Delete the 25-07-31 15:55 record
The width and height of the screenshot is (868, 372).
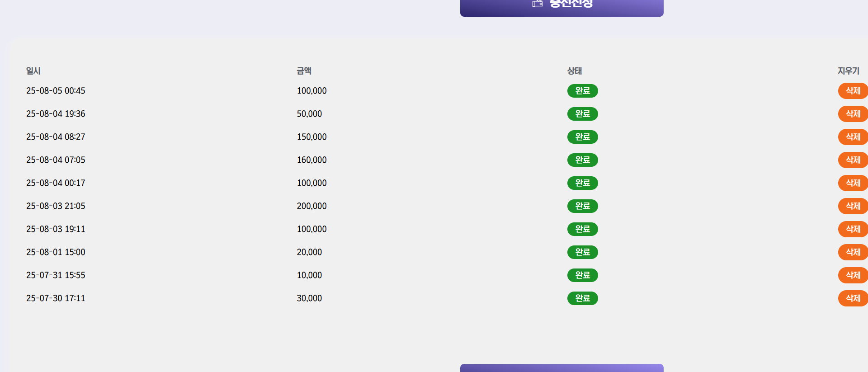click(853, 275)
